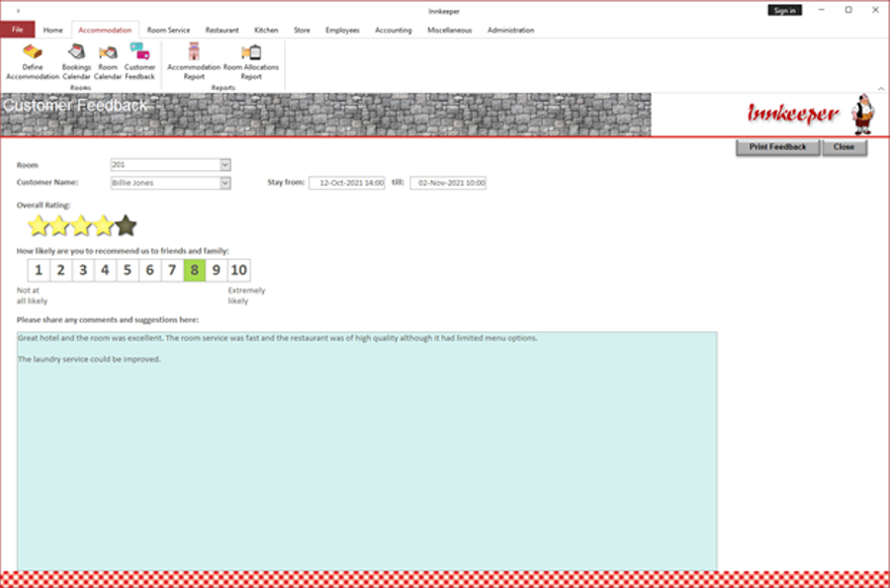890x588 pixels.
Task: Open the Bookings Calendar
Action: click(x=76, y=61)
